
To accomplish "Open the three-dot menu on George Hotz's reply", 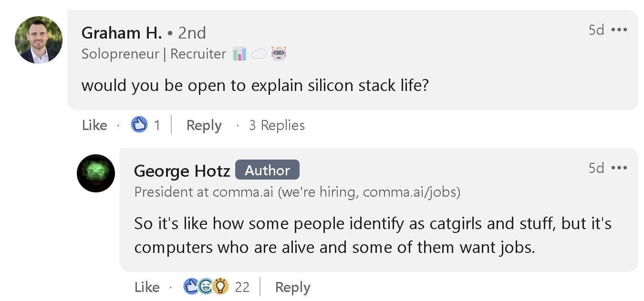I will point(619,168).
